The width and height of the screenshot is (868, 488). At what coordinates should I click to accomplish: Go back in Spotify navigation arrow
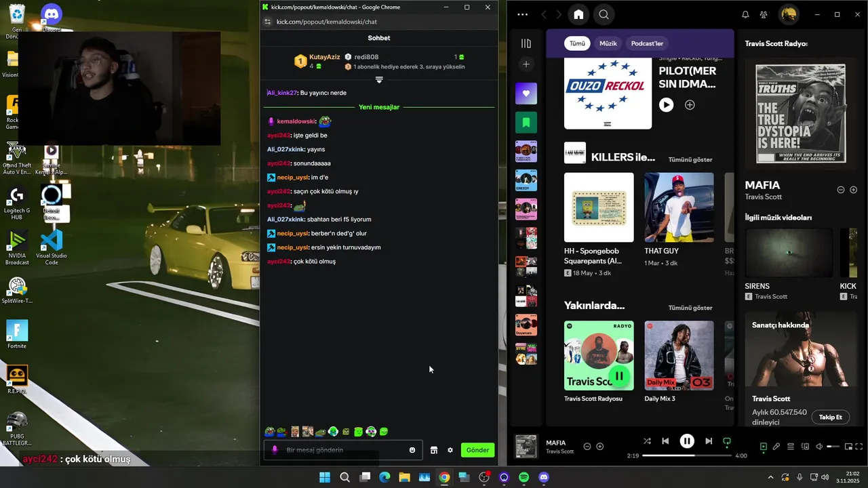pos(544,14)
